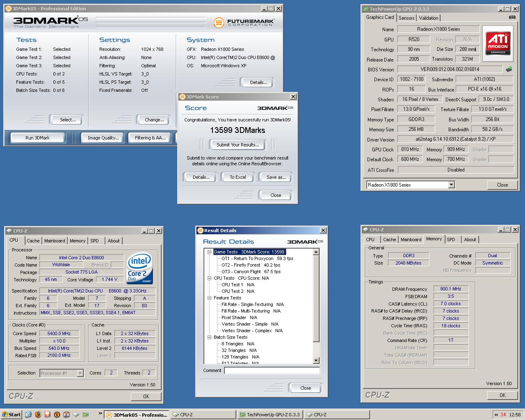Open the About tab in the left CPU-Z window
The image size is (525, 420).
click(114, 241)
